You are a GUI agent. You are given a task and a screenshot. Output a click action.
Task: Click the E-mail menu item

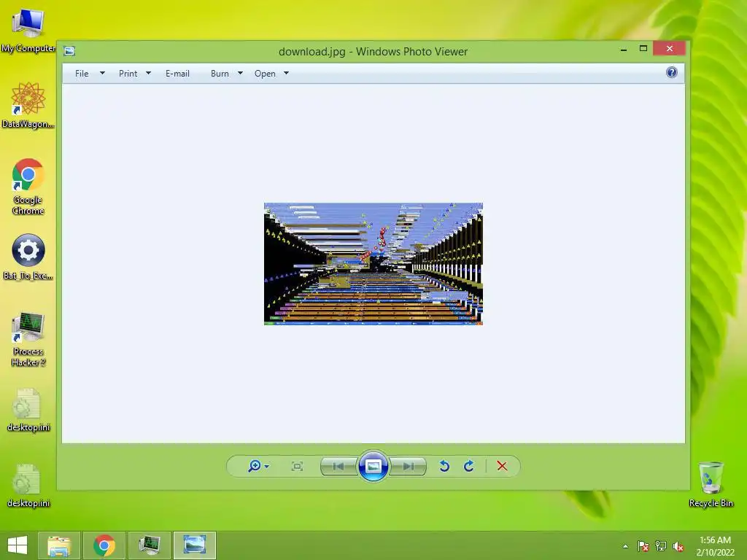177,74
